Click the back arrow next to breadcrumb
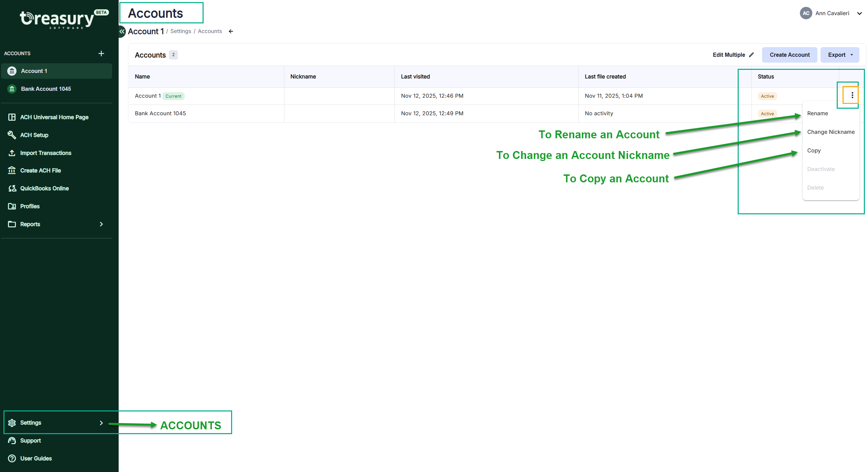This screenshot has width=868, height=472. (x=231, y=31)
